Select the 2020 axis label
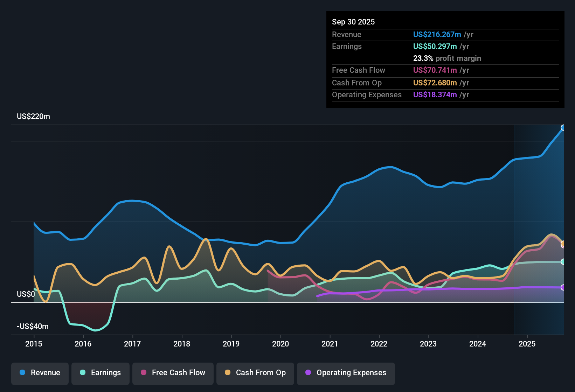Image resolution: width=575 pixels, height=392 pixels. (280, 344)
